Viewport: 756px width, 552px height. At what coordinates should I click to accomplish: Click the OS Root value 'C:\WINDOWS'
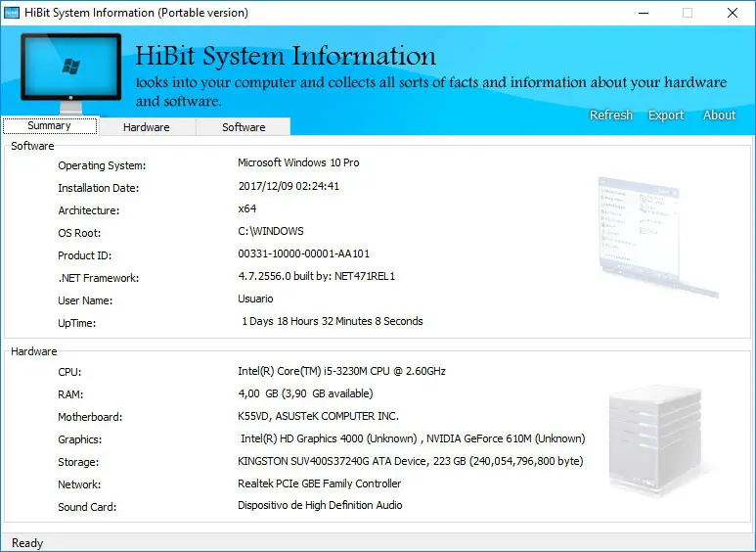pos(271,231)
